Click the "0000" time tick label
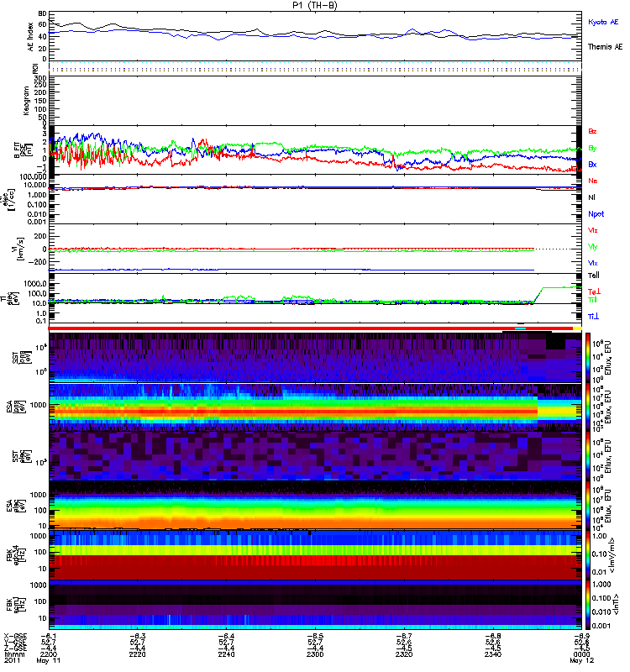 click(x=581, y=654)
